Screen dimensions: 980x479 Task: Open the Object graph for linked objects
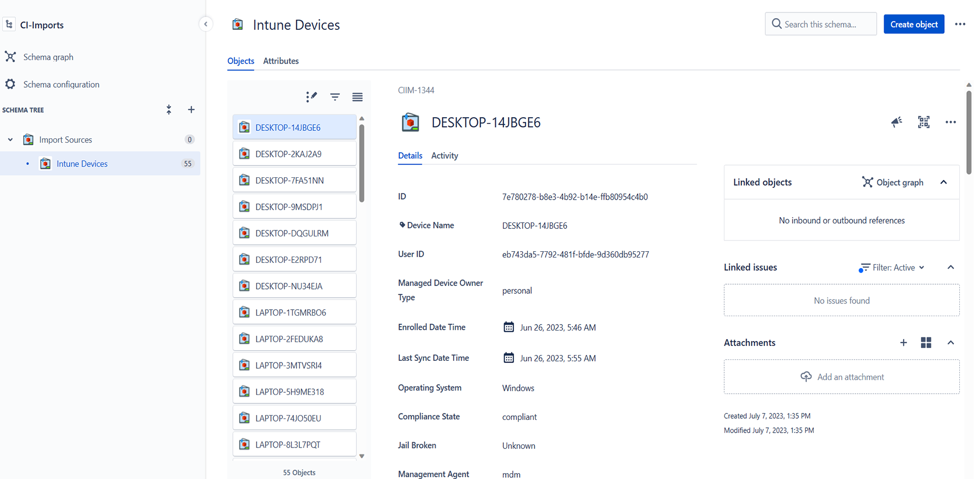[x=893, y=182]
